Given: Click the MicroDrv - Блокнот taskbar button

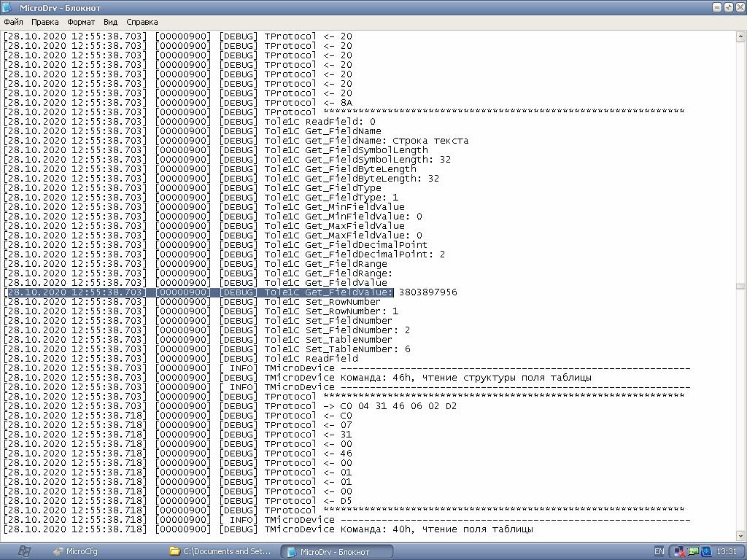Looking at the screenshot, I should [x=336, y=552].
